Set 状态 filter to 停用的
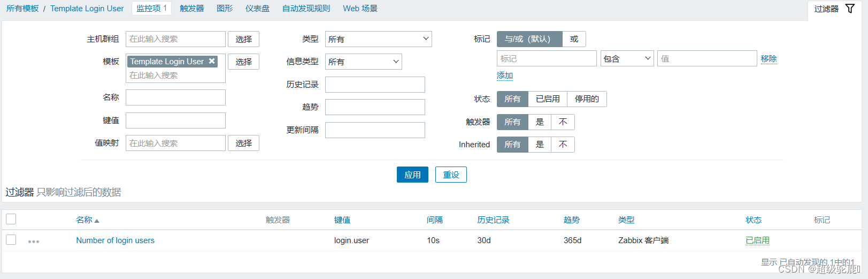Viewport: 868px width, 279px height. point(587,99)
